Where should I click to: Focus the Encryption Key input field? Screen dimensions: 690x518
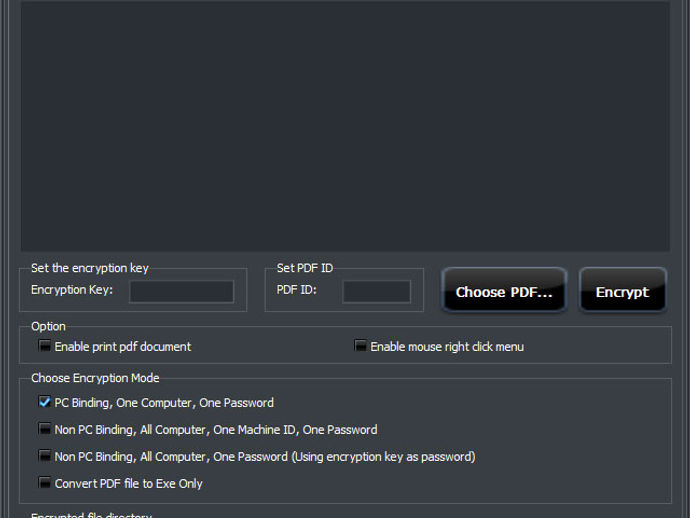point(181,291)
